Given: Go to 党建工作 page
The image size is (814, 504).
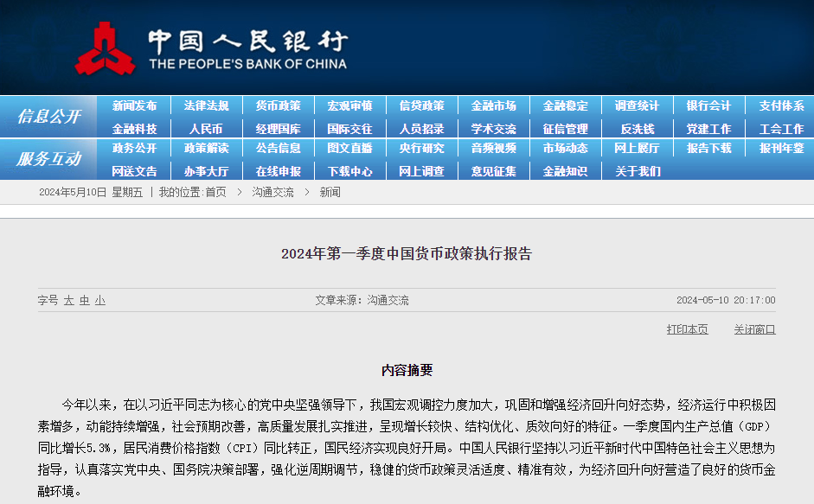Looking at the screenshot, I should pos(708,129).
